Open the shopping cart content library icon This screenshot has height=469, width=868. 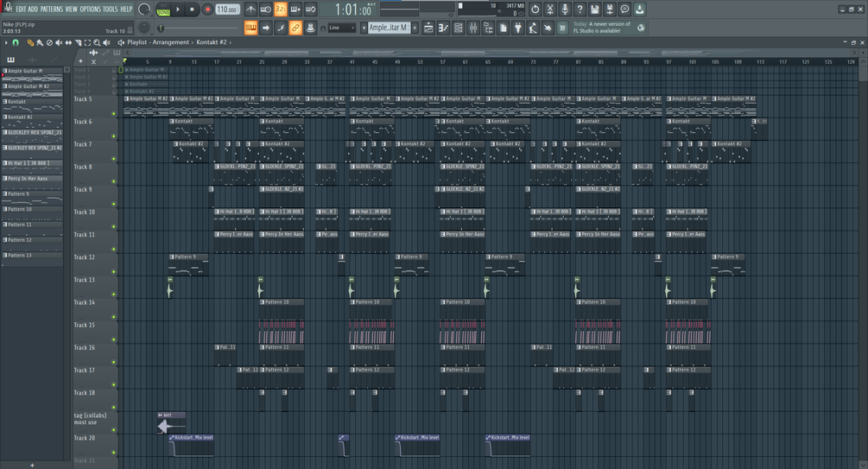point(562,28)
